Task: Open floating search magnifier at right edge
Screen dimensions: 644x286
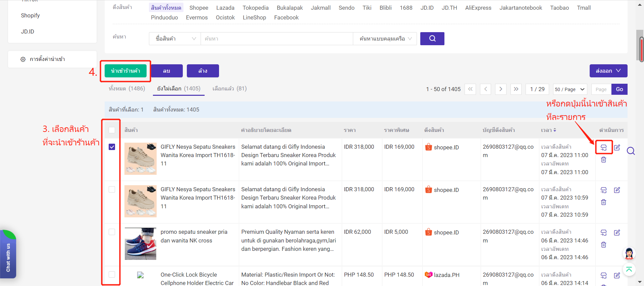Action: [631, 151]
